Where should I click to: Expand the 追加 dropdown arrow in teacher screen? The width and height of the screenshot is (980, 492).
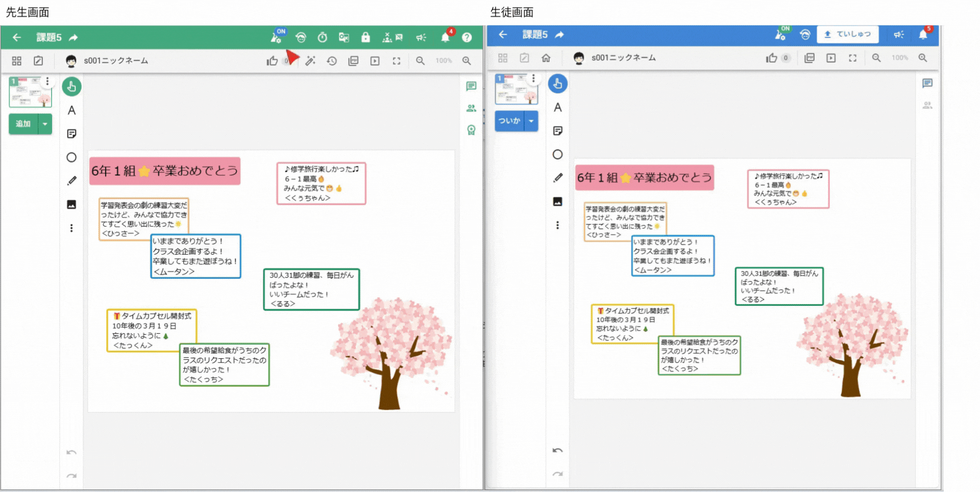(45, 124)
